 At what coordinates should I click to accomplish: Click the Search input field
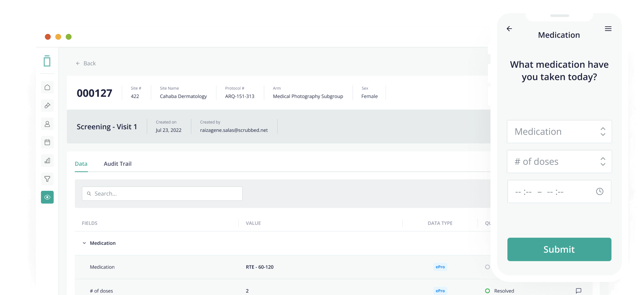click(162, 193)
